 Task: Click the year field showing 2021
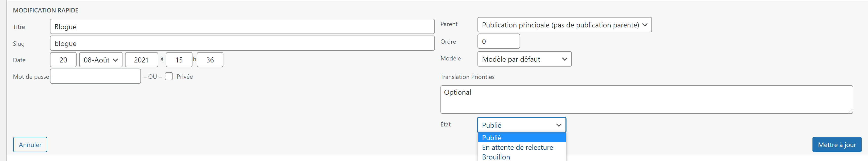point(141,60)
